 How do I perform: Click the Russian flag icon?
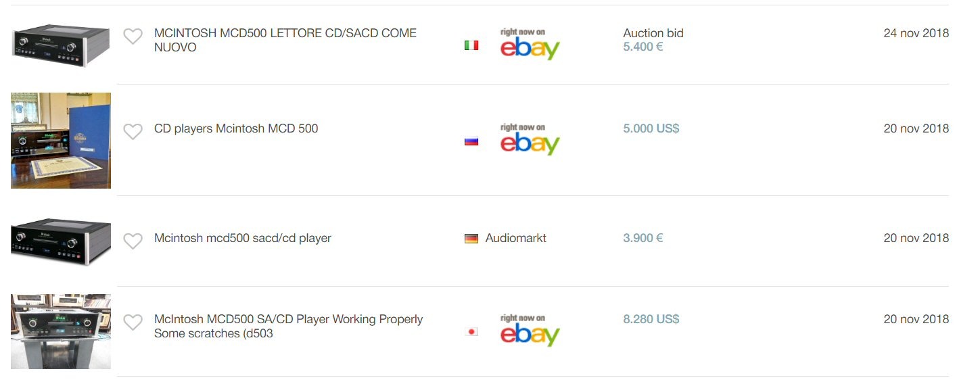point(471,141)
